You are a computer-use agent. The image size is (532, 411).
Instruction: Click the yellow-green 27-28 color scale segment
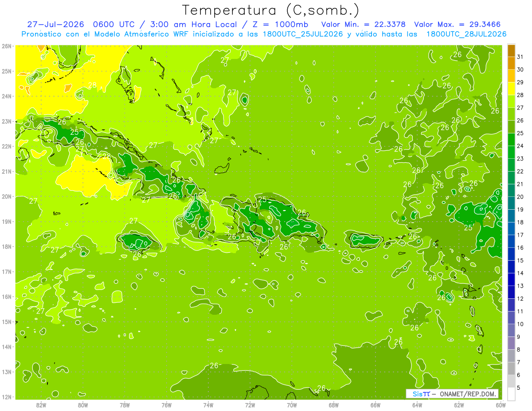click(x=511, y=102)
